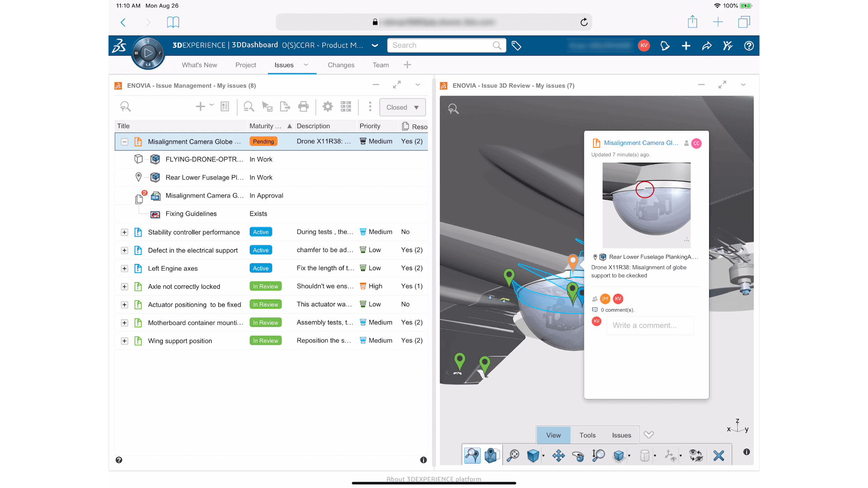Viewport: 868px width, 488px height.
Task: Collapse the Misalignment Camera Globe row
Action: (124, 142)
